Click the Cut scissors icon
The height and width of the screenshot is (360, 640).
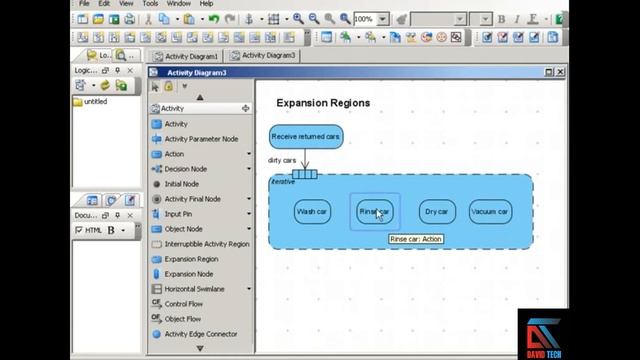pyautogui.click(x=149, y=19)
